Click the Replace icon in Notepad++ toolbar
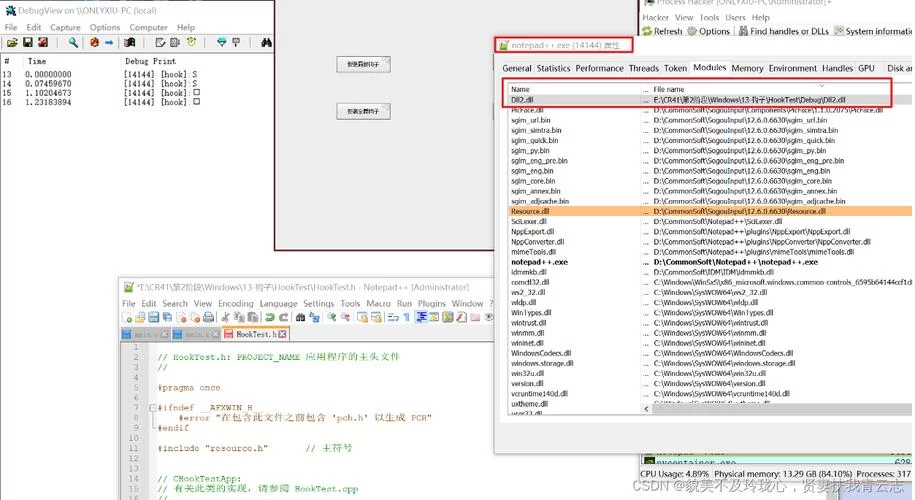This screenshot has height=500, width=915. point(314,317)
